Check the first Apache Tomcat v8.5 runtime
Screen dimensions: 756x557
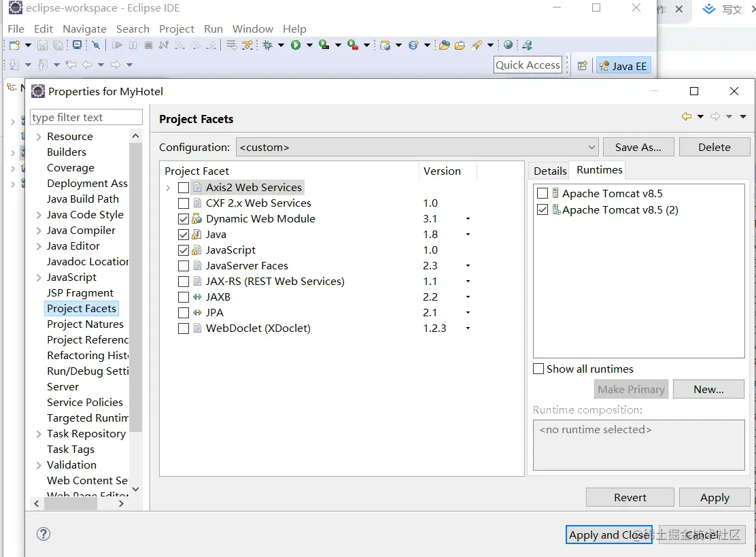(x=543, y=193)
